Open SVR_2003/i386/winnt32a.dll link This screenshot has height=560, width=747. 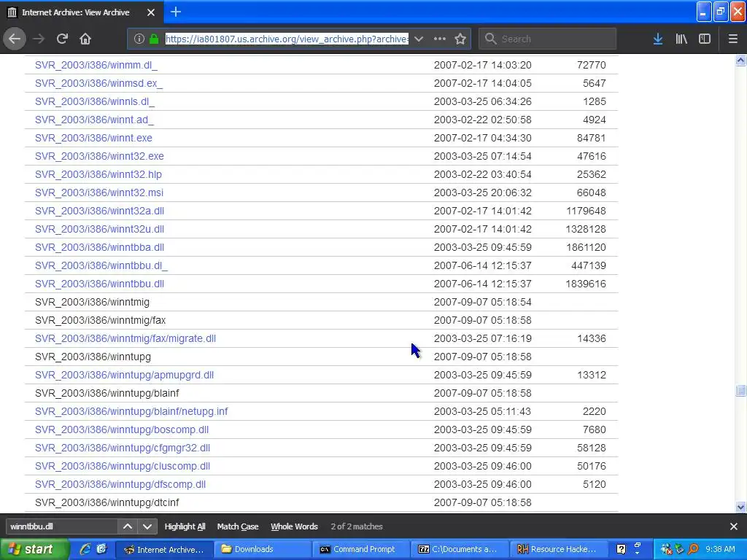[99, 211]
